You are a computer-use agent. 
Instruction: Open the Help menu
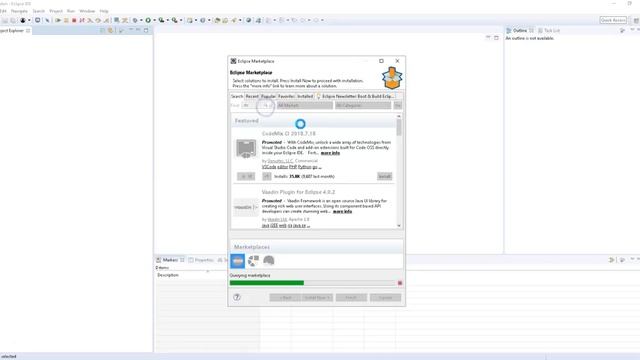(104, 11)
